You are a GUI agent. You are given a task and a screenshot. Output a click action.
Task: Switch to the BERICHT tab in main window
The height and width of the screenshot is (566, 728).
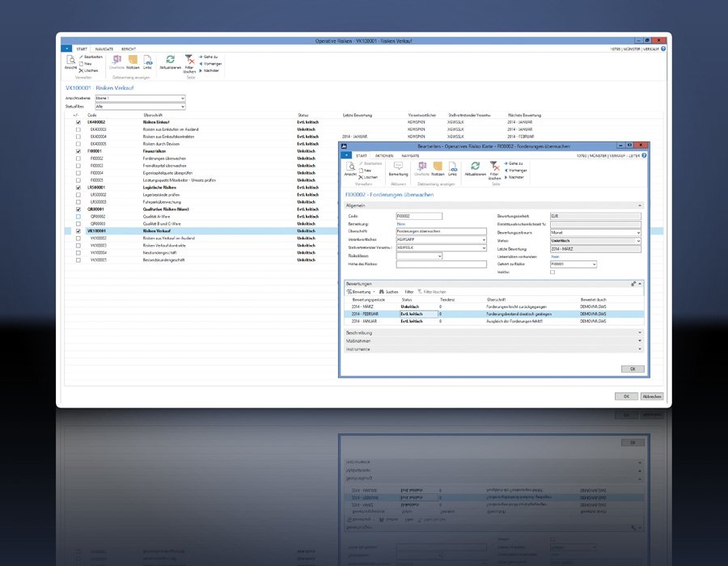pos(129,49)
